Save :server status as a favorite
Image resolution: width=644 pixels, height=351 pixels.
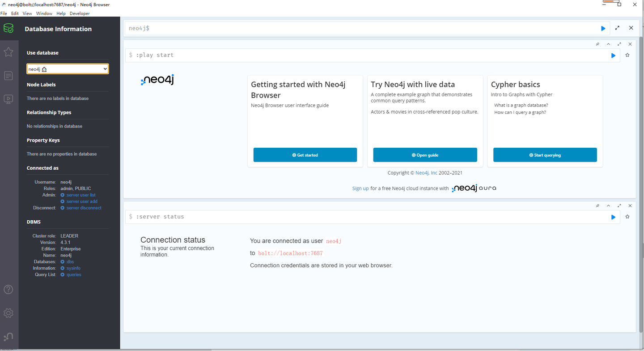(x=627, y=217)
